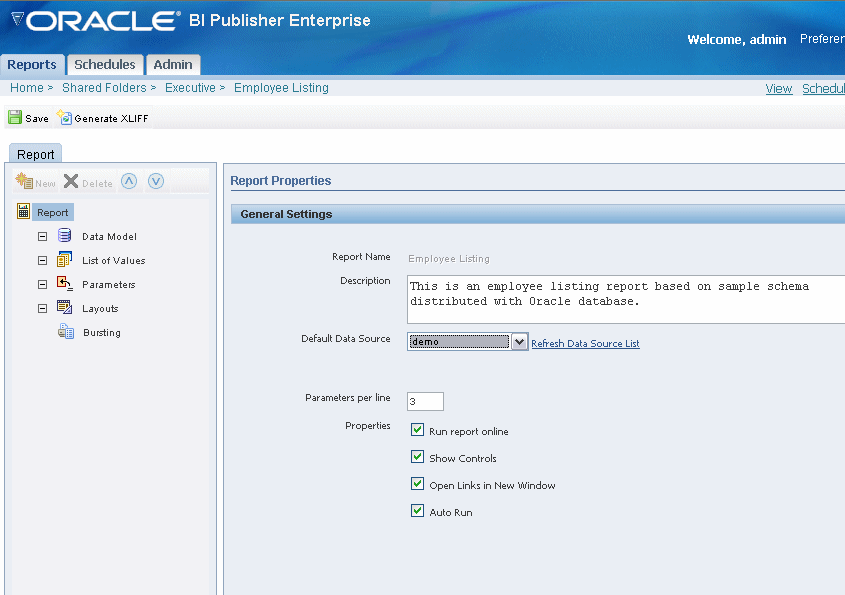Collapse the Data Model tree node
The width and height of the screenshot is (845, 595).
pos(43,237)
